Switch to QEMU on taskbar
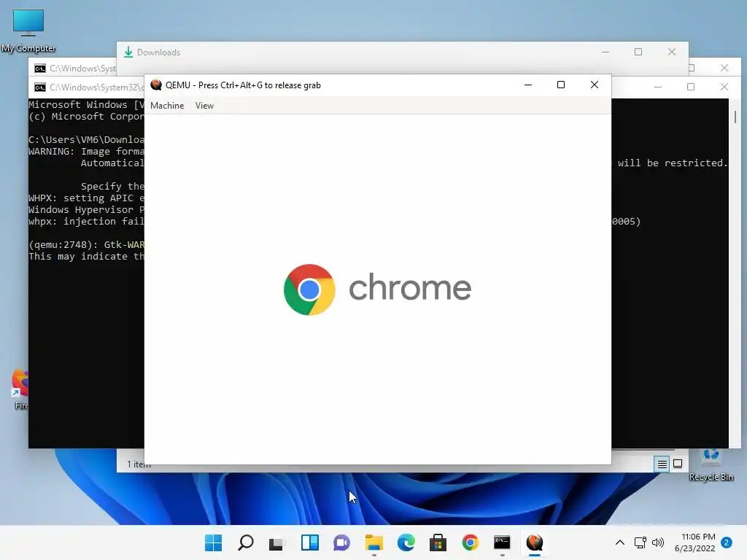The height and width of the screenshot is (560, 747). pos(535,542)
